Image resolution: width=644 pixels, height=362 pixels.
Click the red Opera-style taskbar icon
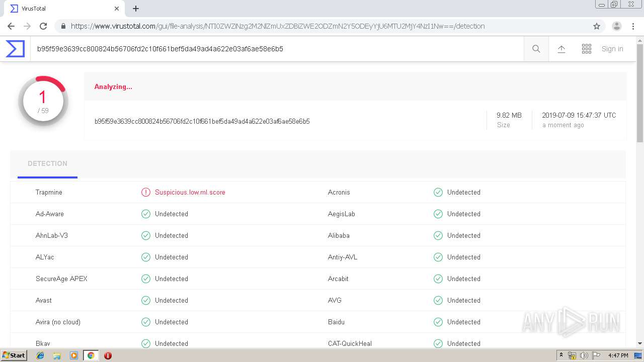[108, 355]
